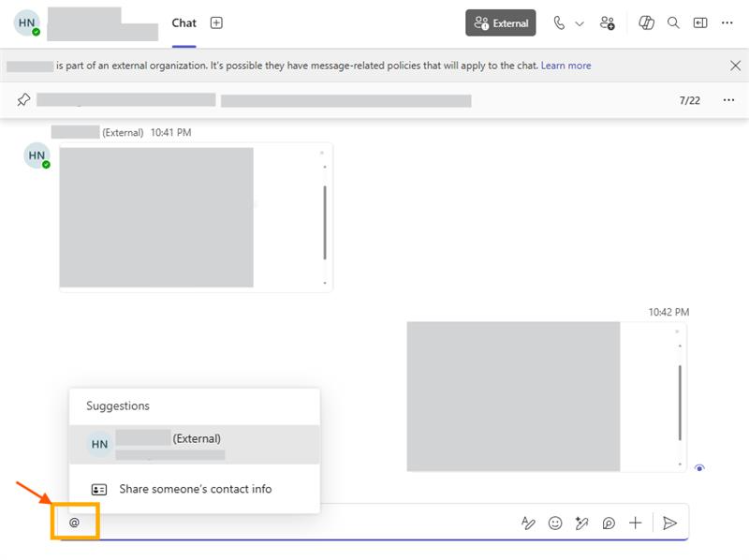
Task: Click the seen eye icon by sent message
Action: (699, 468)
